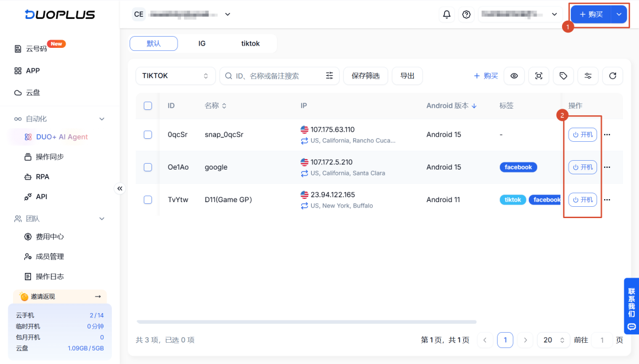Open the tag icon in toolbar

tap(563, 76)
